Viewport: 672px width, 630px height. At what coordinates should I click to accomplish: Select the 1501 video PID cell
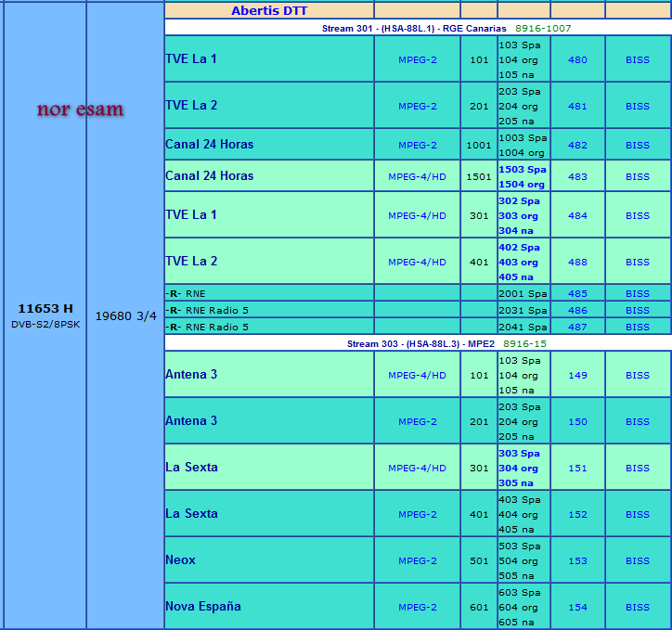click(x=479, y=177)
